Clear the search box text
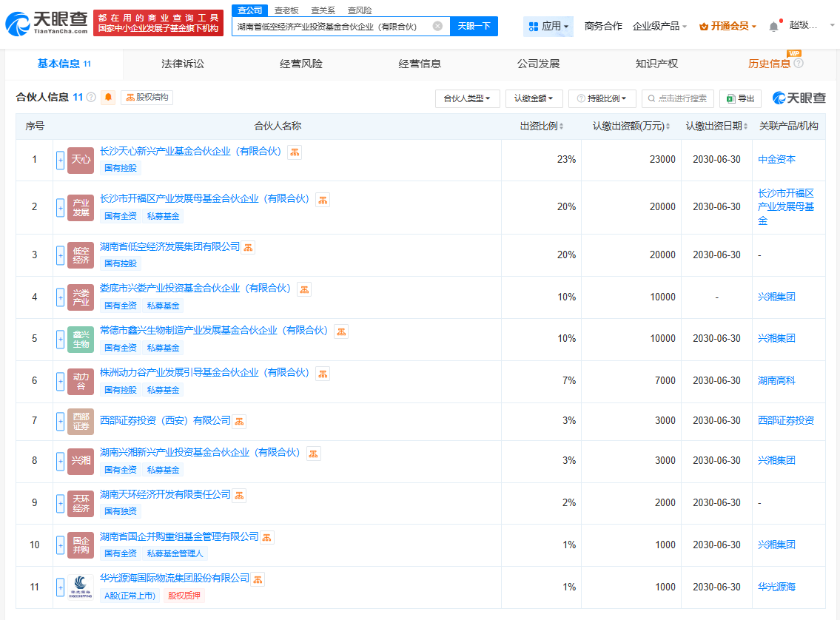The image size is (840, 620). click(x=437, y=26)
